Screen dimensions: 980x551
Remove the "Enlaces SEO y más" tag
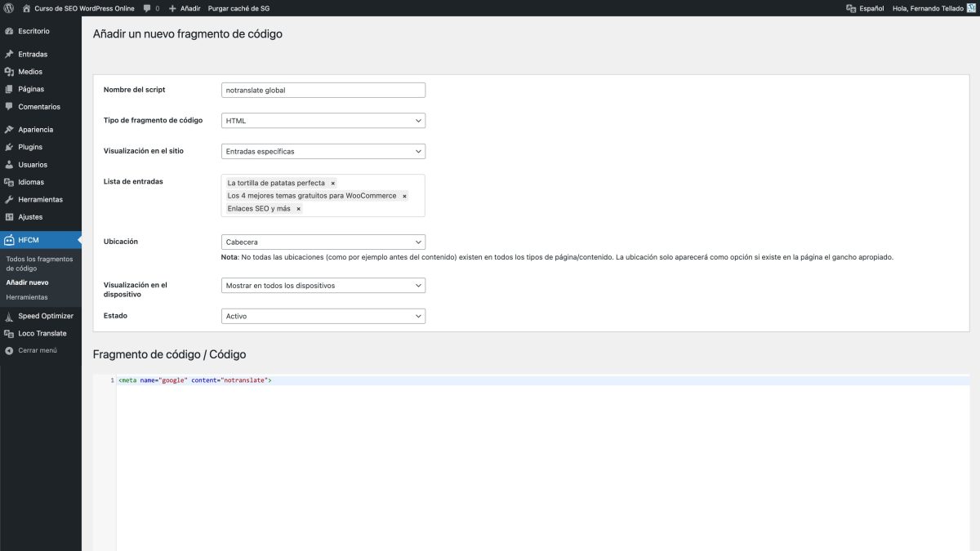[x=298, y=209]
